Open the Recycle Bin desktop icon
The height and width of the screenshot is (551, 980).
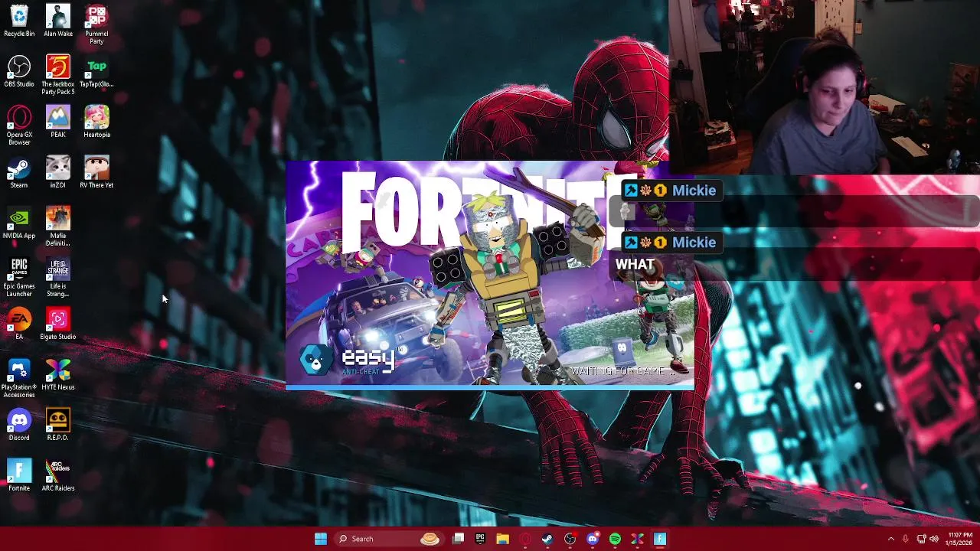point(19,21)
